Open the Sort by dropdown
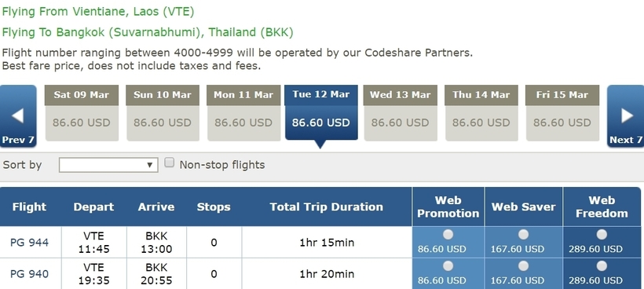Viewport: 644px width, 289px height. [108, 165]
